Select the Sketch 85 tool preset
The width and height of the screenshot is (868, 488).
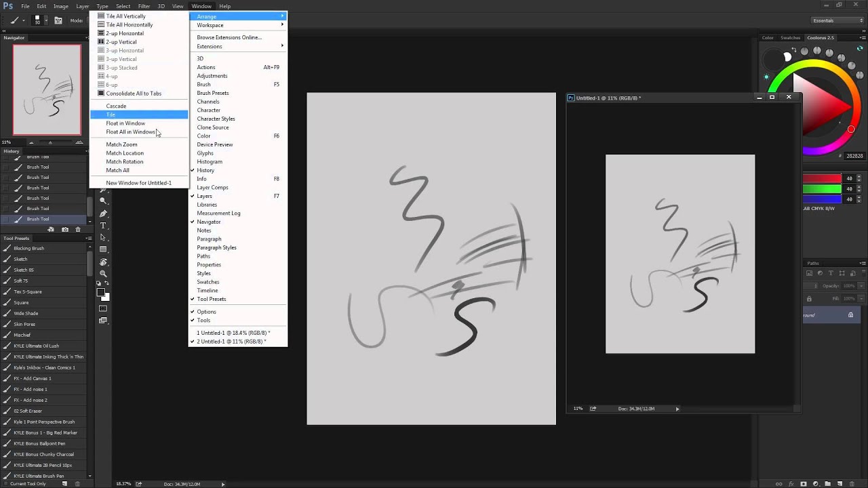point(45,270)
